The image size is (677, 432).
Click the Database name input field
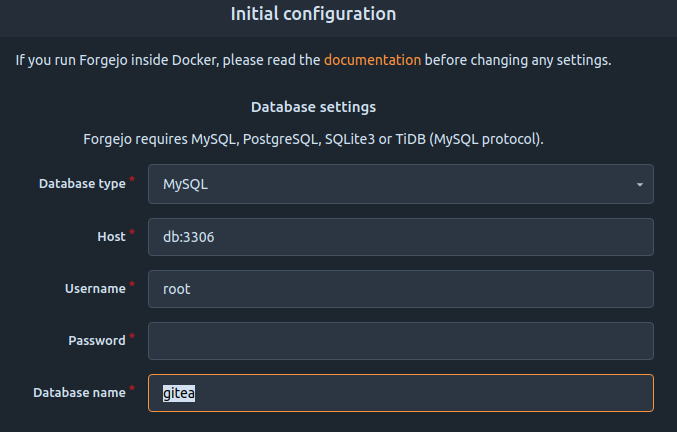[x=401, y=393]
